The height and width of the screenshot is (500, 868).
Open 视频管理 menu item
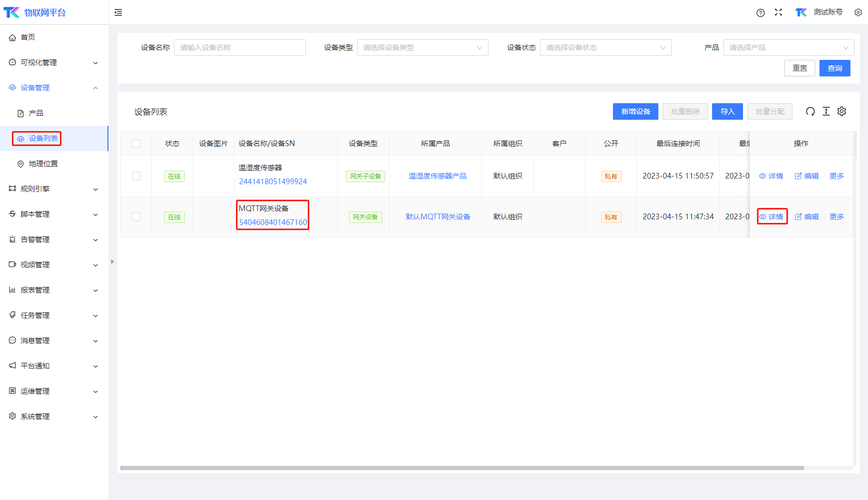(54, 265)
